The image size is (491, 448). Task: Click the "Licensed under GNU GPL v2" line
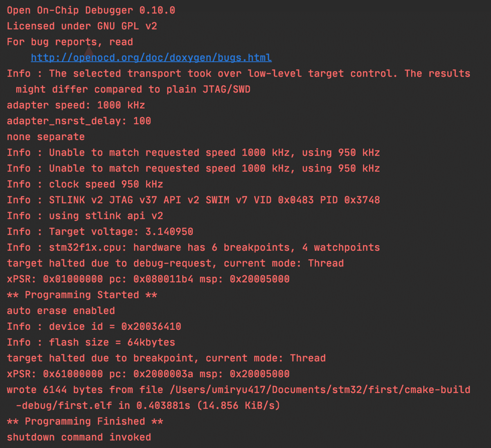pyautogui.click(x=82, y=26)
